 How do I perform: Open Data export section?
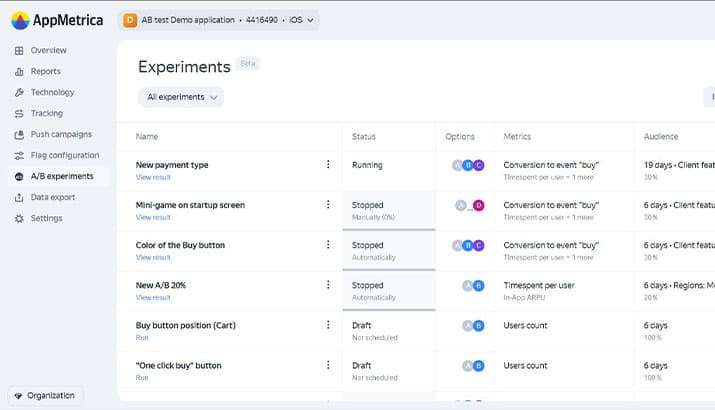pos(52,197)
